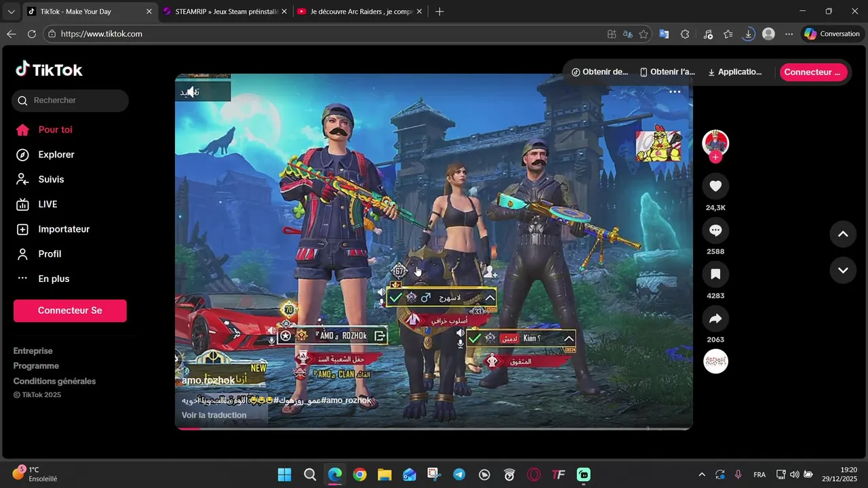Open the TikTok logo home link
The height and width of the screenshot is (488, 868).
[49, 70]
